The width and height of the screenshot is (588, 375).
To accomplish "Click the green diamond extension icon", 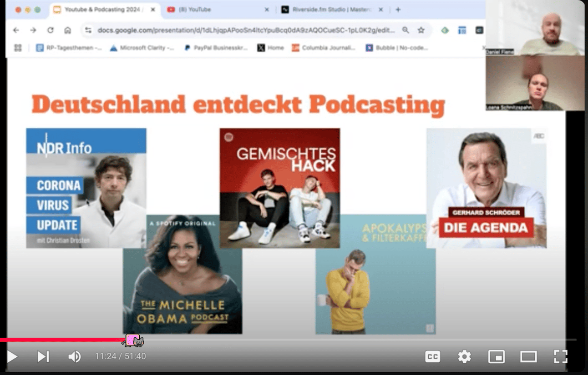I will (445, 30).
